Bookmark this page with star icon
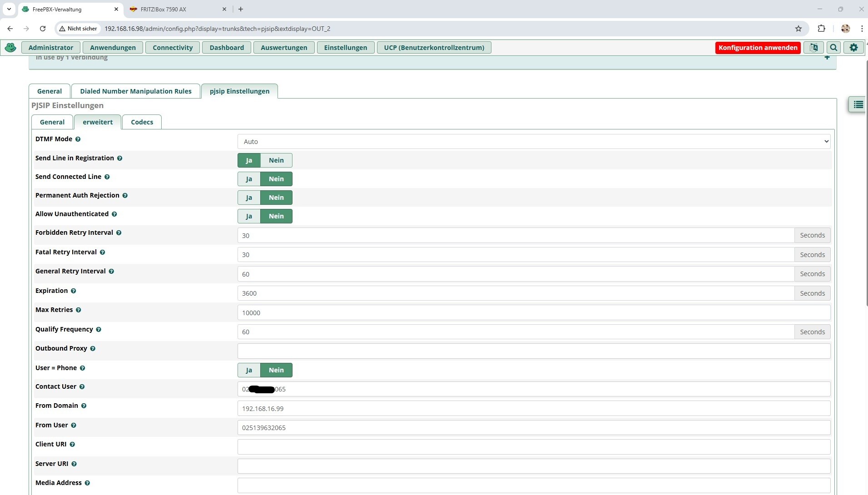The height and width of the screenshot is (495, 868). pos(798,29)
